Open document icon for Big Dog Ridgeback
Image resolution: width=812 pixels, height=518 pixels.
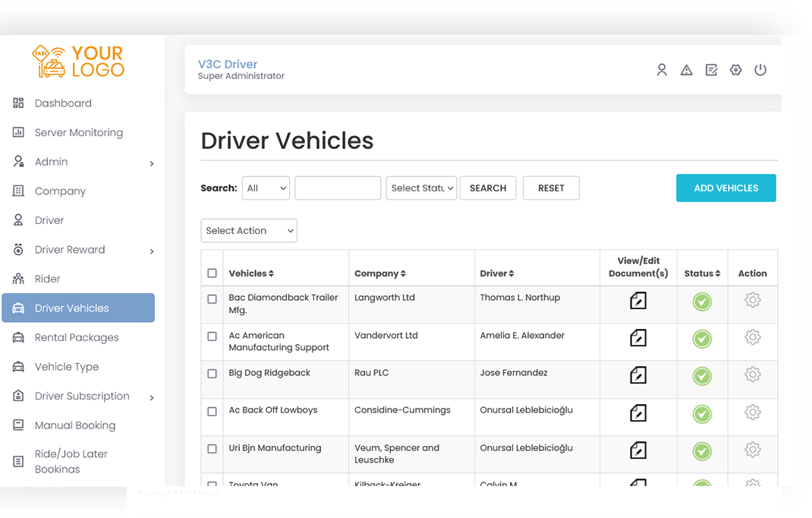click(638, 375)
